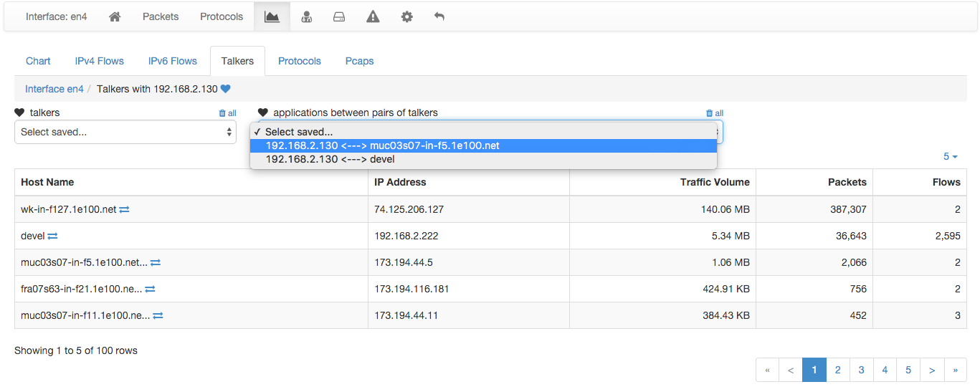This screenshot has width=980, height=392.
Task: Go to page 3 in pagination
Action: 861,370
